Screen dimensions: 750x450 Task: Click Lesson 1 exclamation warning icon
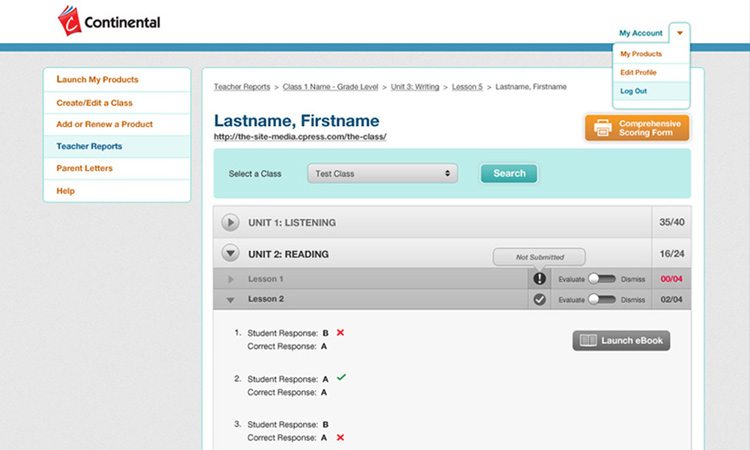[540, 279]
